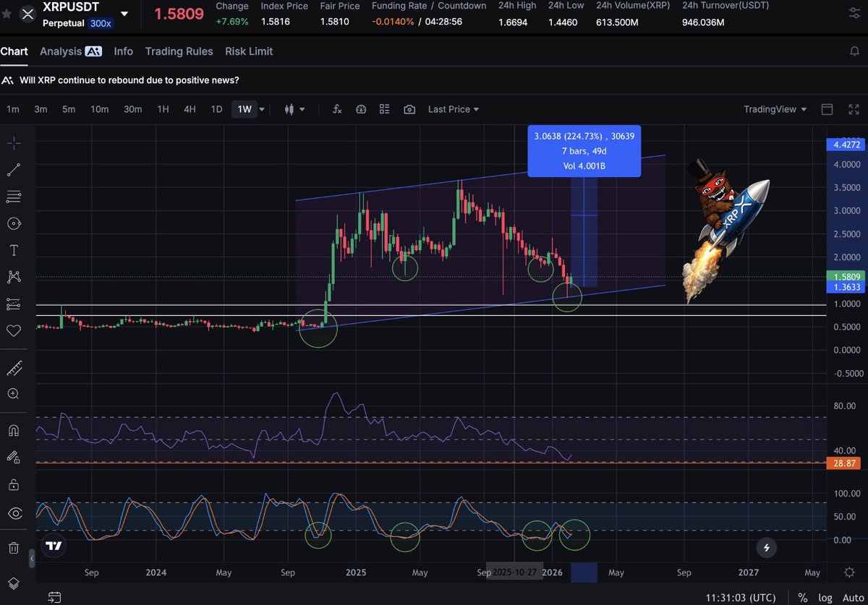Open the XABCD pattern tool
The image size is (868, 605).
click(x=13, y=277)
